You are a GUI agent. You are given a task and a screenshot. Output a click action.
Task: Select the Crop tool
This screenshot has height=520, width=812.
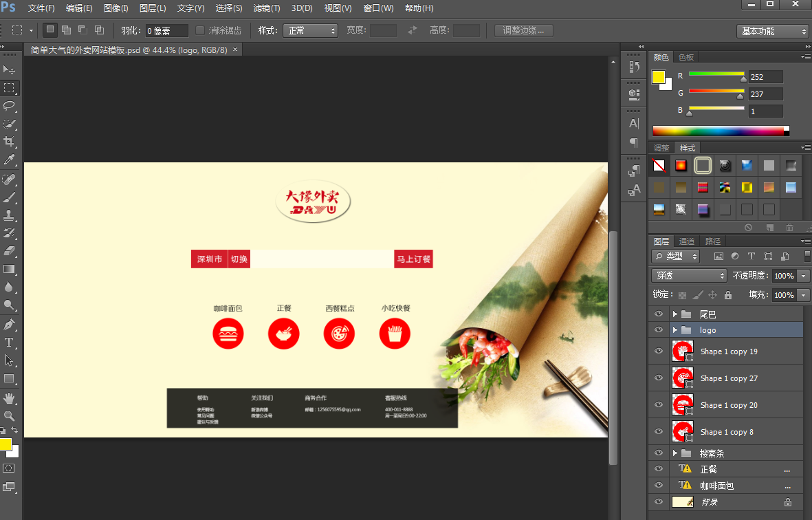10,142
